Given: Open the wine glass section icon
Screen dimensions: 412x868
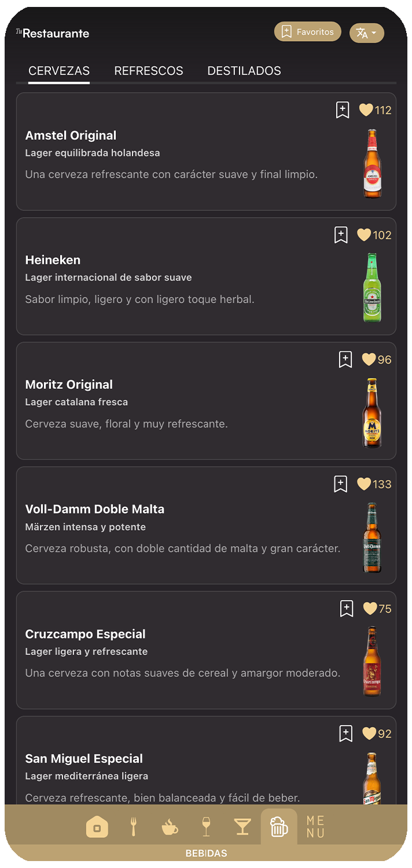Looking at the screenshot, I should click(x=206, y=827).
